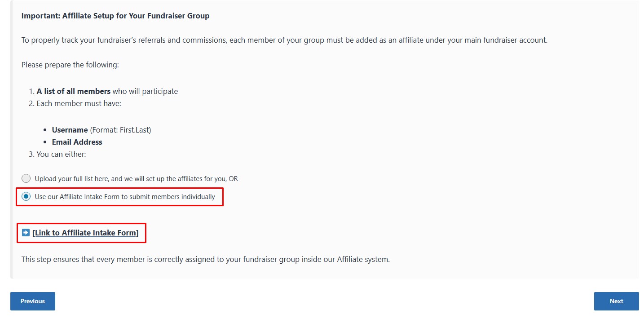
Task: Go back with the Previous button
Action: (33, 301)
